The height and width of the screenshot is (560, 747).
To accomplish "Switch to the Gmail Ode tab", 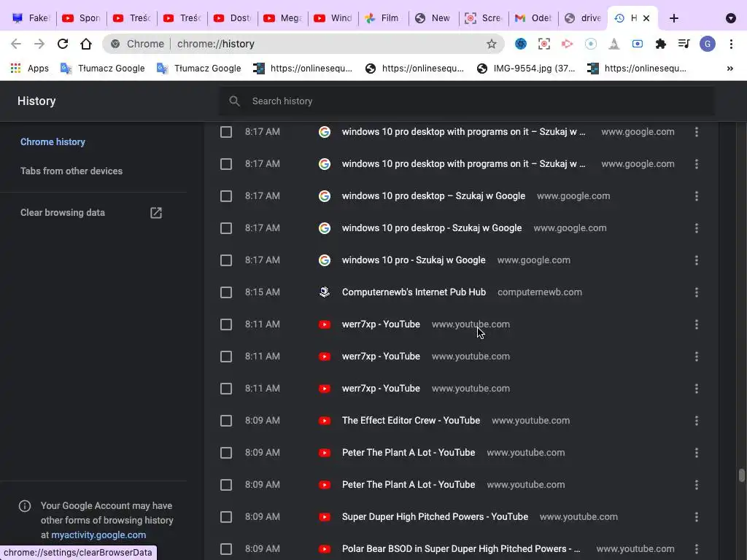I will click(x=533, y=18).
